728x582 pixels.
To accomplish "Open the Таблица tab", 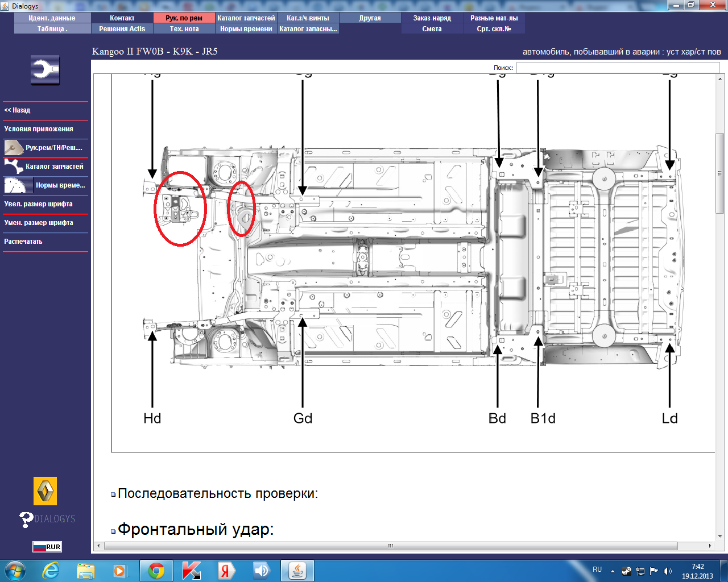I will tap(52, 29).
